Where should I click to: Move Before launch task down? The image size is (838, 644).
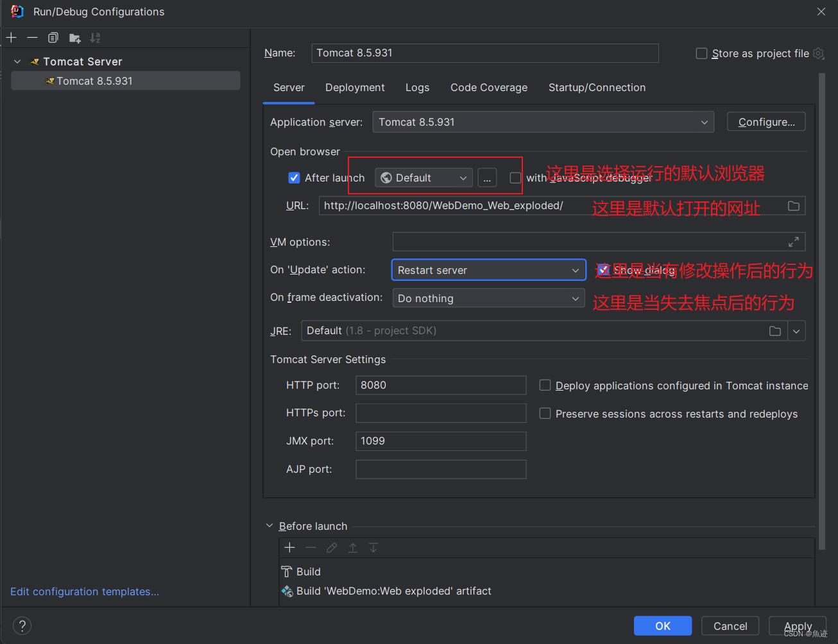[x=373, y=547]
